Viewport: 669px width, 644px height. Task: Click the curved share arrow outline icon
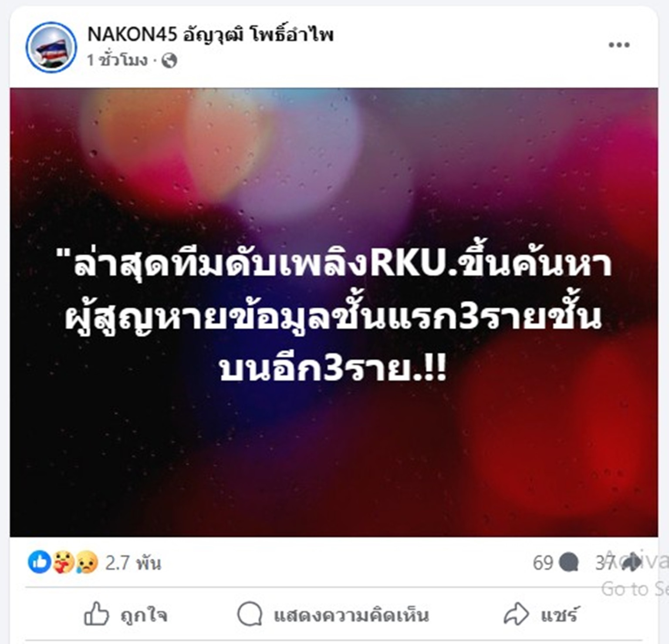click(x=516, y=614)
